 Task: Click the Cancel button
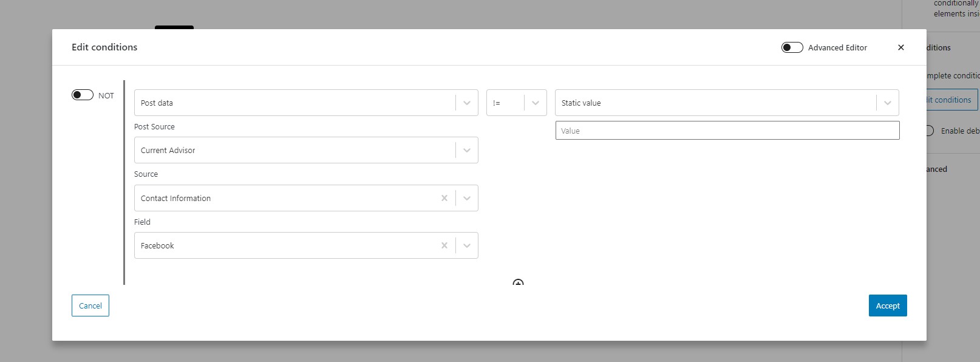90,306
